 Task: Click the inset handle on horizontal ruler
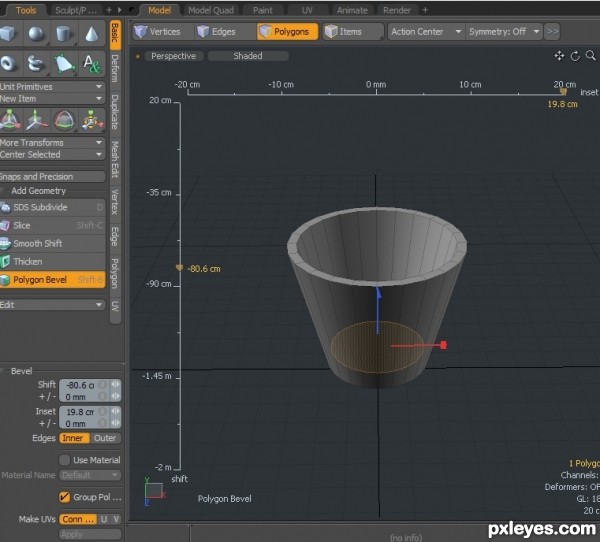coord(563,91)
